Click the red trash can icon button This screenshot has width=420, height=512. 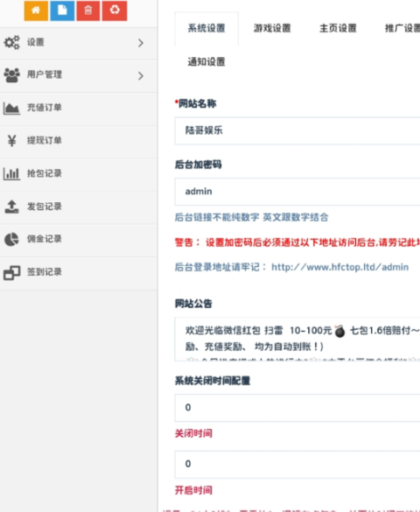click(x=88, y=11)
